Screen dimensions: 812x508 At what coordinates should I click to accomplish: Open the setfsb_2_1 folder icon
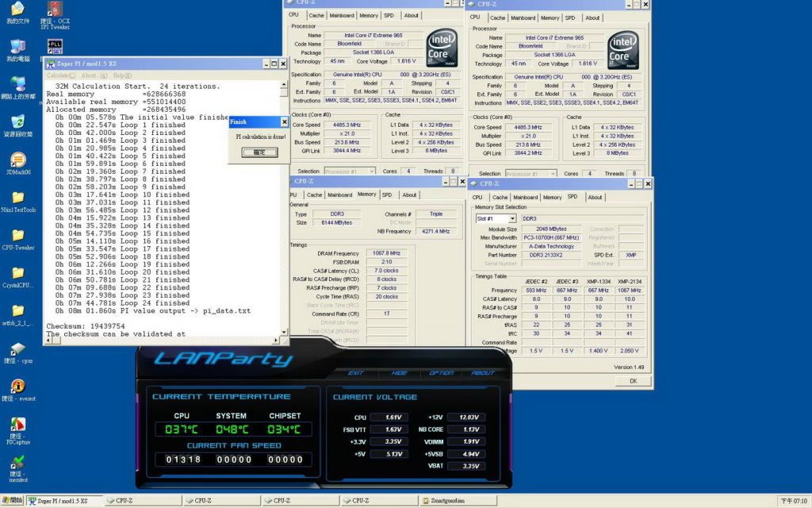coord(17,316)
